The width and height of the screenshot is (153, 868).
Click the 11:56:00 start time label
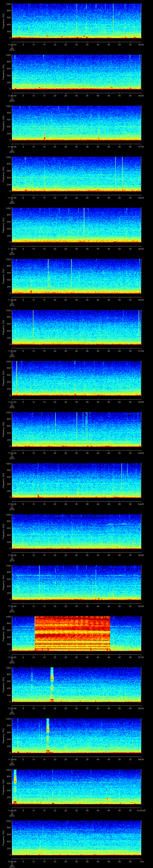pos(12,657)
